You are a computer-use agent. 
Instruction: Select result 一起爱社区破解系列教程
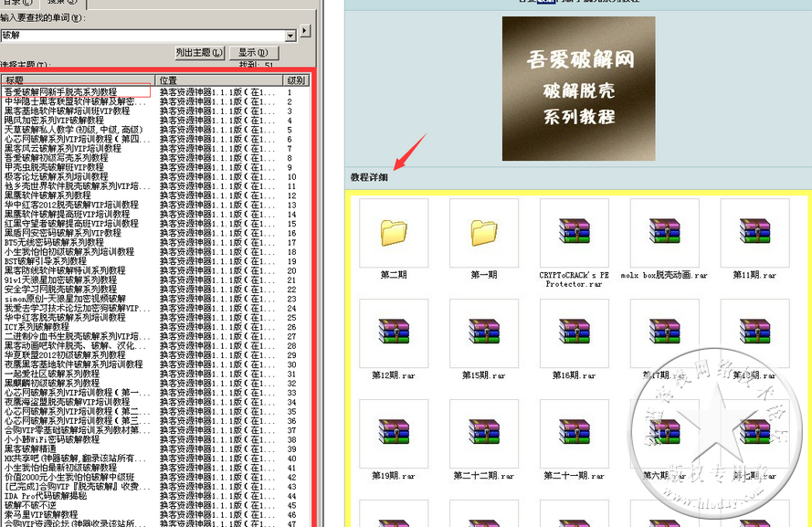(x=52, y=374)
